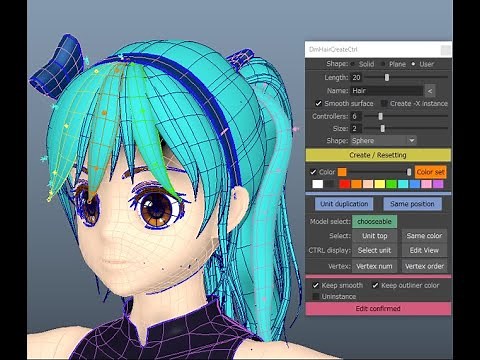480x360 pixels.
Task: Toggle the Keep smooth checkbox
Action: click(315, 285)
